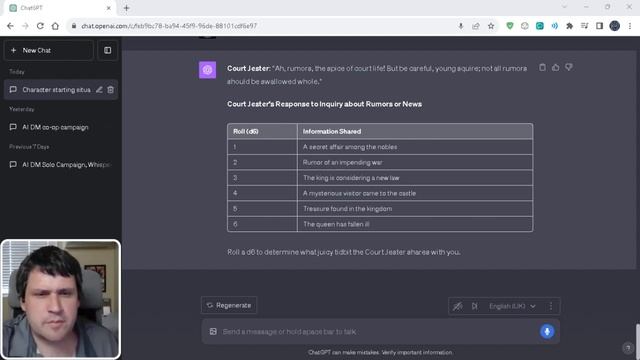This screenshot has height=360, width=640.
Task: Click the skip playback icon
Action: tap(474, 306)
